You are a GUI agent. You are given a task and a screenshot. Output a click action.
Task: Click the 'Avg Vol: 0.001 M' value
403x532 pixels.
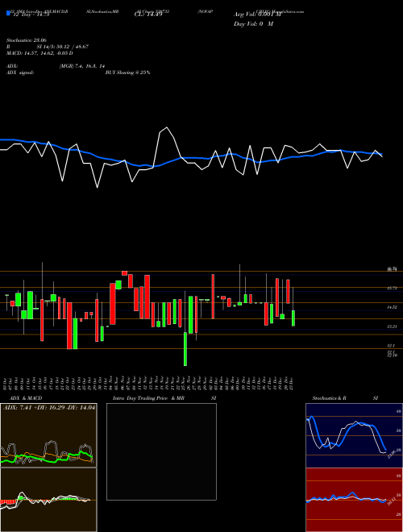point(257,15)
